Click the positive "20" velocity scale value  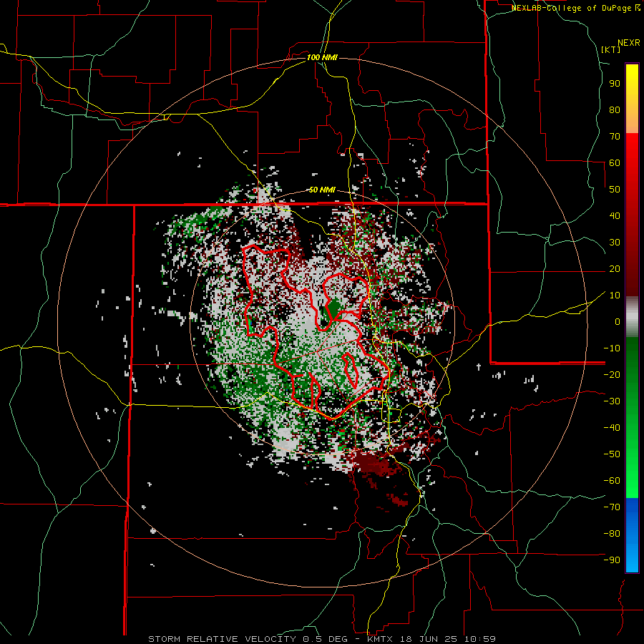615,268
